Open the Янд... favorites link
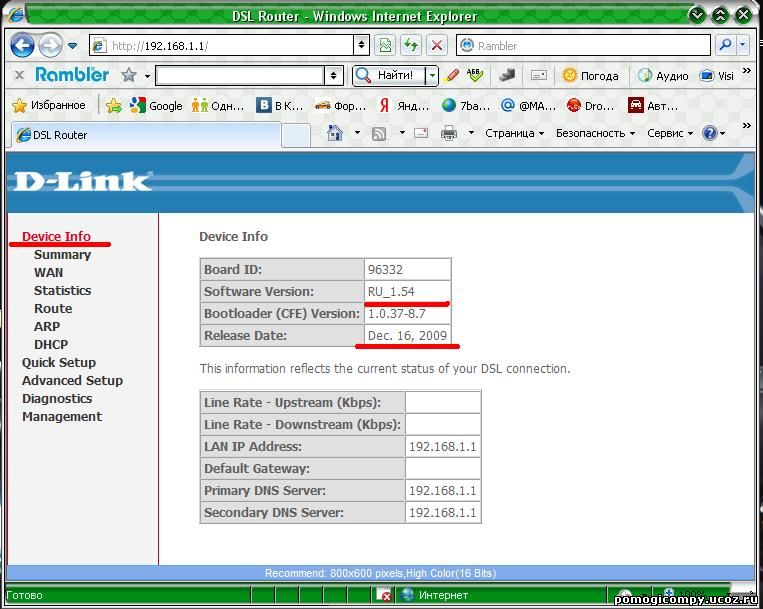 click(x=404, y=106)
